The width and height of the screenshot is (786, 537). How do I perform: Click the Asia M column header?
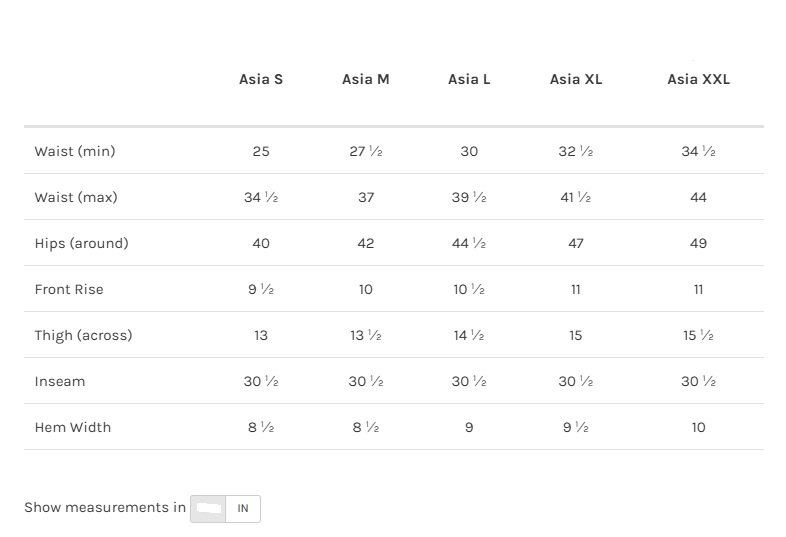pos(366,79)
